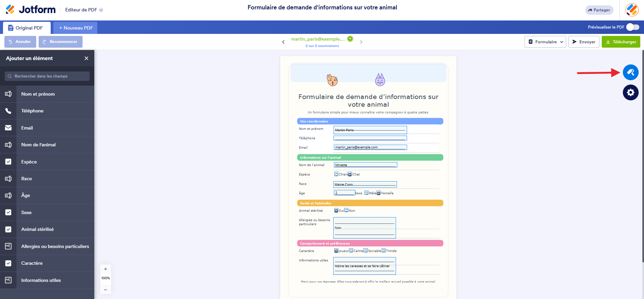
Task: Click the Jotform logo
Action: [x=31, y=9]
